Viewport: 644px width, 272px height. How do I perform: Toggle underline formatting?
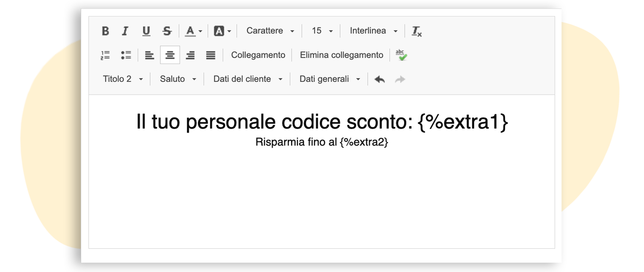146,31
